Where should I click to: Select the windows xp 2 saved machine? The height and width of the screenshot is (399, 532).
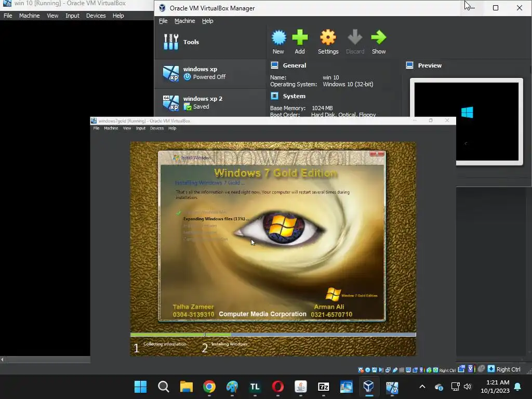pyautogui.click(x=210, y=103)
